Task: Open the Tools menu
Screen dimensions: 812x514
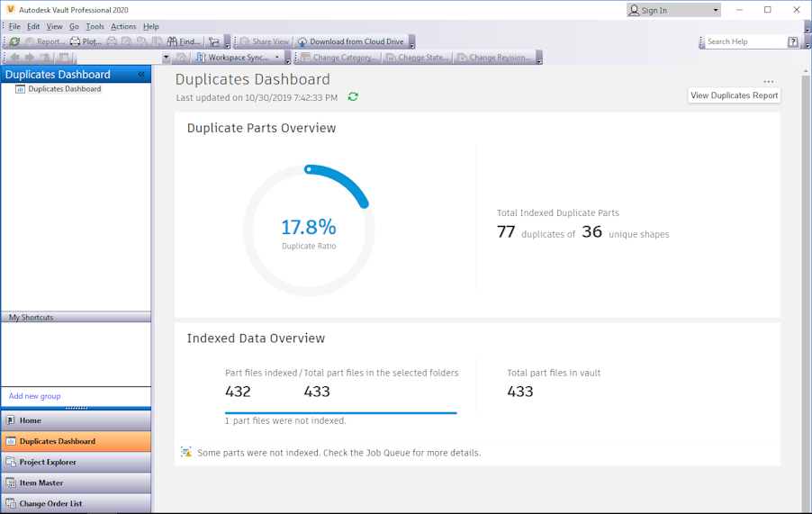Action: pyautogui.click(x=95, y=26)
